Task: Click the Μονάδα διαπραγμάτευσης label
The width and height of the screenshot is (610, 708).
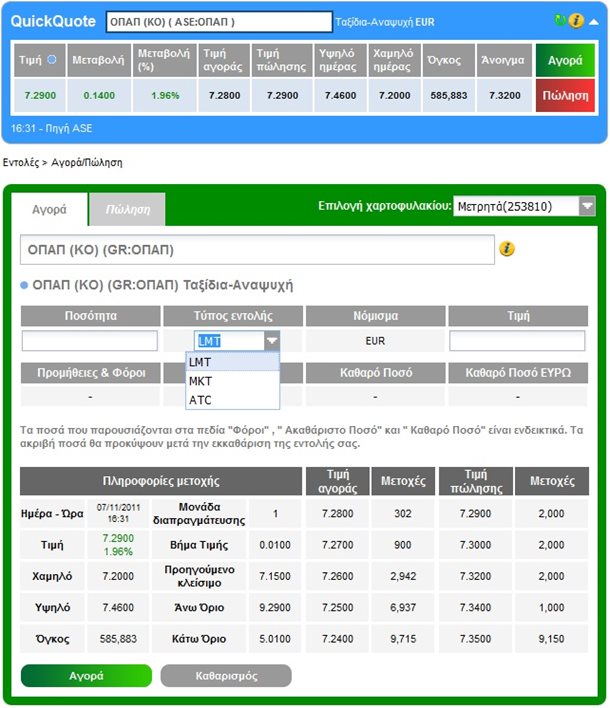Action: click(199, 513)
